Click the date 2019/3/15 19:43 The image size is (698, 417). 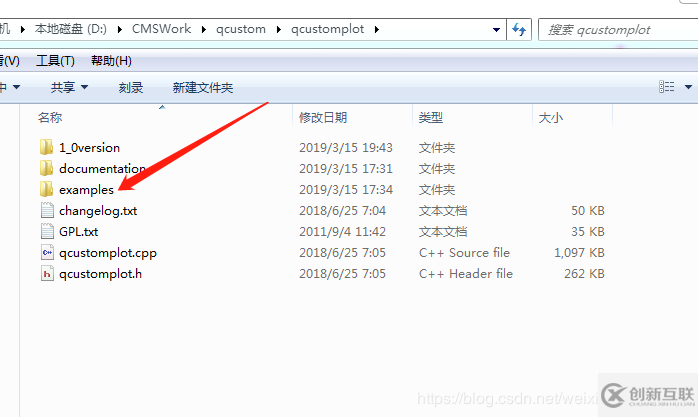[346, 147]
